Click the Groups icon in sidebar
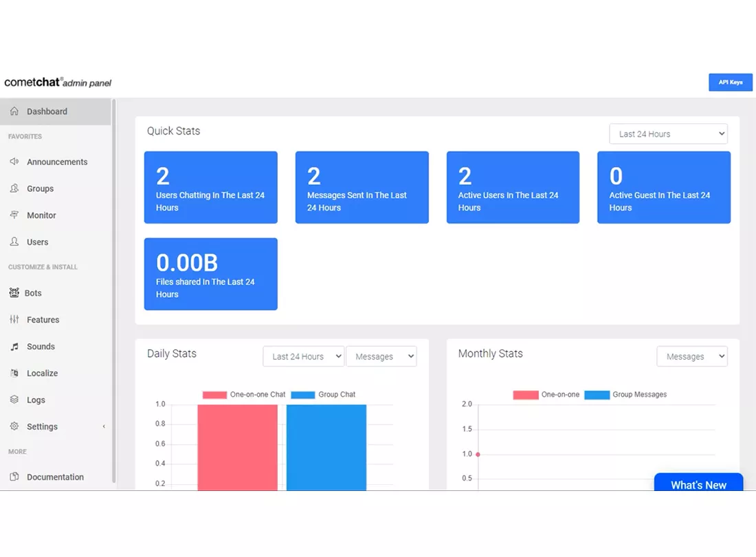 pyautogui.click(x=14, y=188)
